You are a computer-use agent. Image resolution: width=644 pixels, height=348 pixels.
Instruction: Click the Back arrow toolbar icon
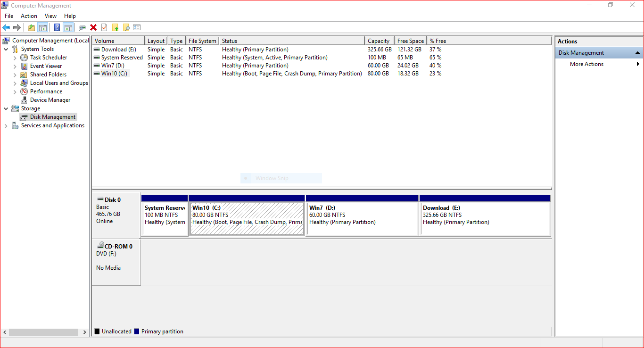tap(6, 28)
